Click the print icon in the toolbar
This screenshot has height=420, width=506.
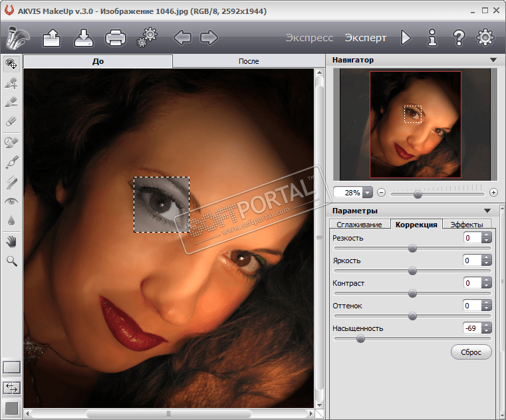click(116, 38)
